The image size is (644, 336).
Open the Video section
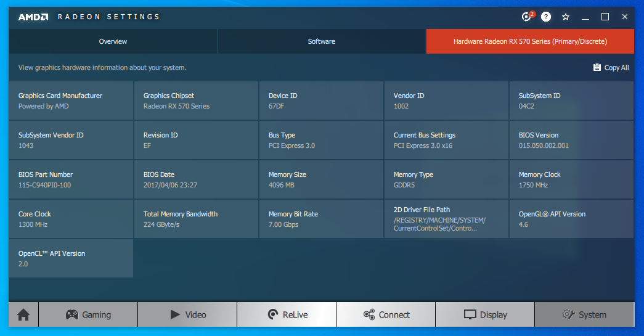click(187, 314)
